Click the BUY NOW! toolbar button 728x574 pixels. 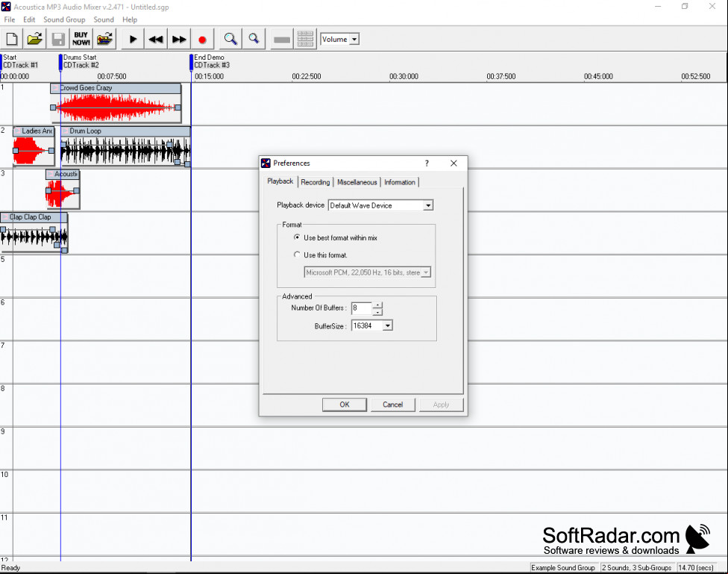click(81, 39)
